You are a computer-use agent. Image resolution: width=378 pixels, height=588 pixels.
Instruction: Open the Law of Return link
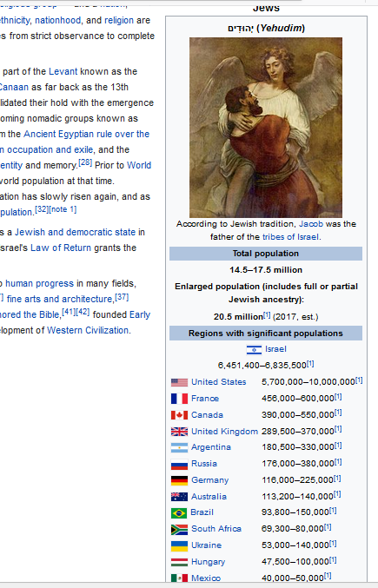pyautogui.click(x=61, y=248)
